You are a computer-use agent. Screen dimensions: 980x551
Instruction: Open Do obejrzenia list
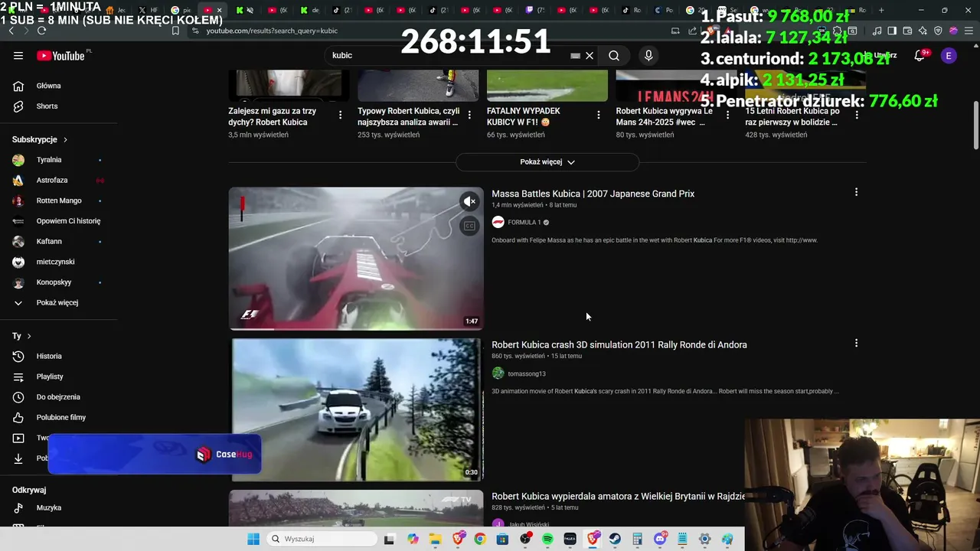click(58, 396)
